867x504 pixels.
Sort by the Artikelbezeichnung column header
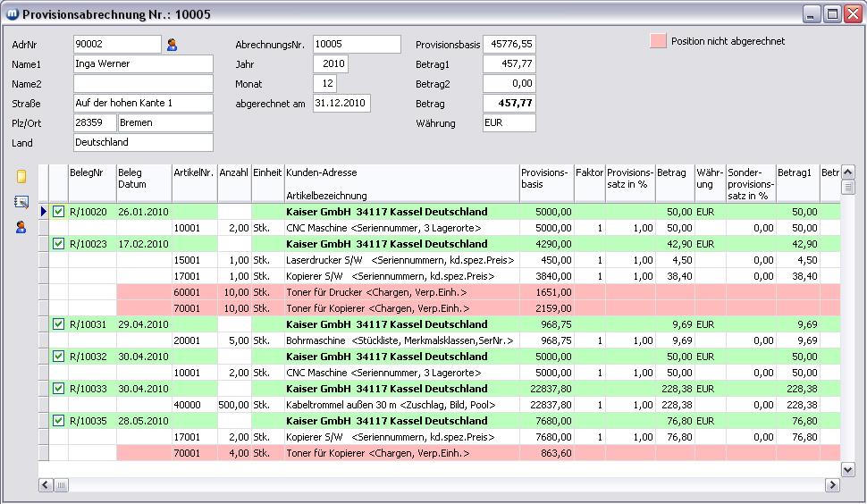pos(326,195)
